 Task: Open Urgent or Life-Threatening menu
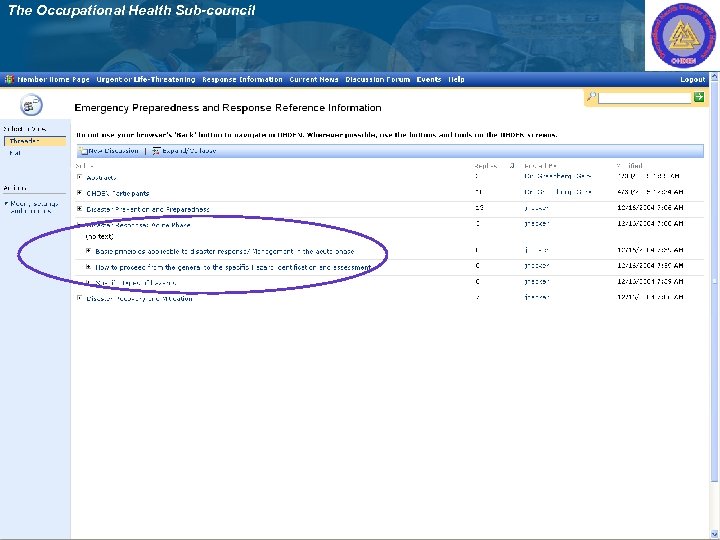(146, 79)
